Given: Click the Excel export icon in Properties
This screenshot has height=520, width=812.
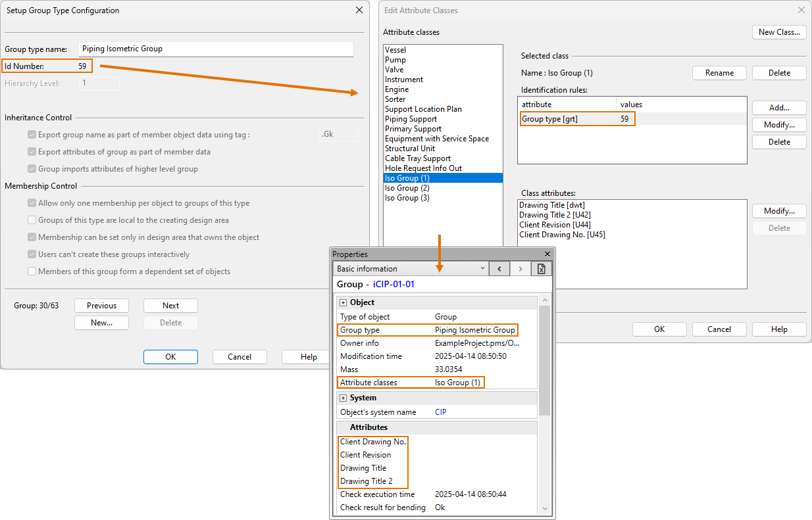Looking at the screenshot, I should [x=541, y=269].
